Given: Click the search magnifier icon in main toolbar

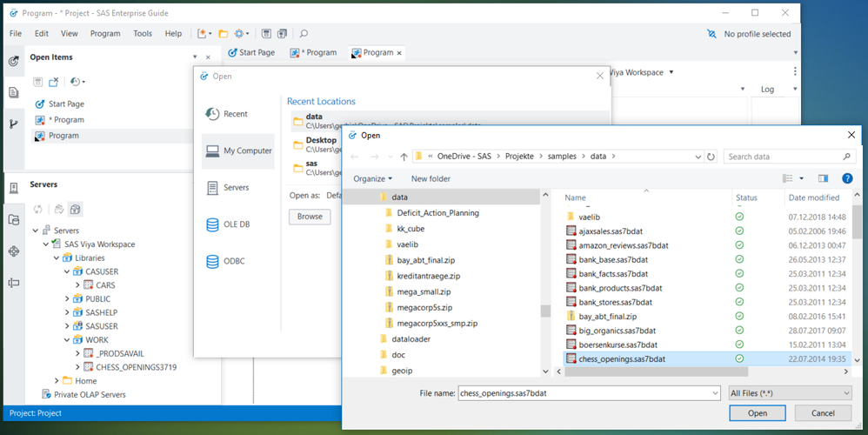Looking at the screenshot, I should pyautogui.click(x=304, y=34).
